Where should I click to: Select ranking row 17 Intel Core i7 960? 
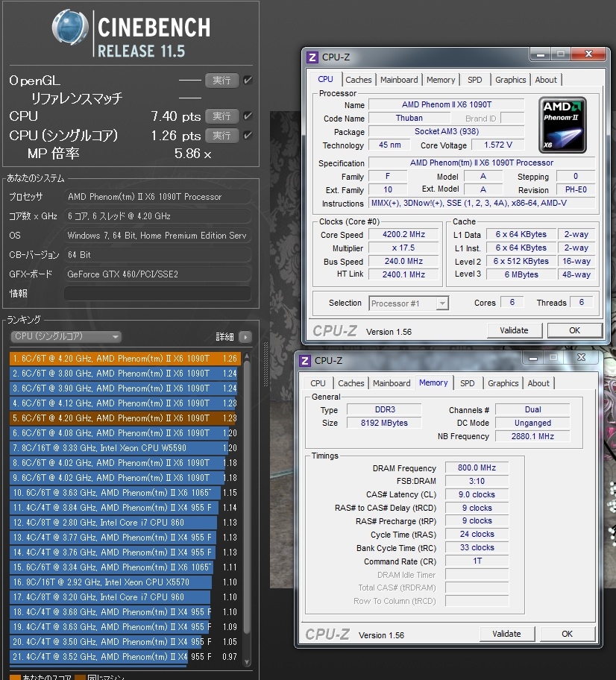pyautogui.click(x=125, y=597)
